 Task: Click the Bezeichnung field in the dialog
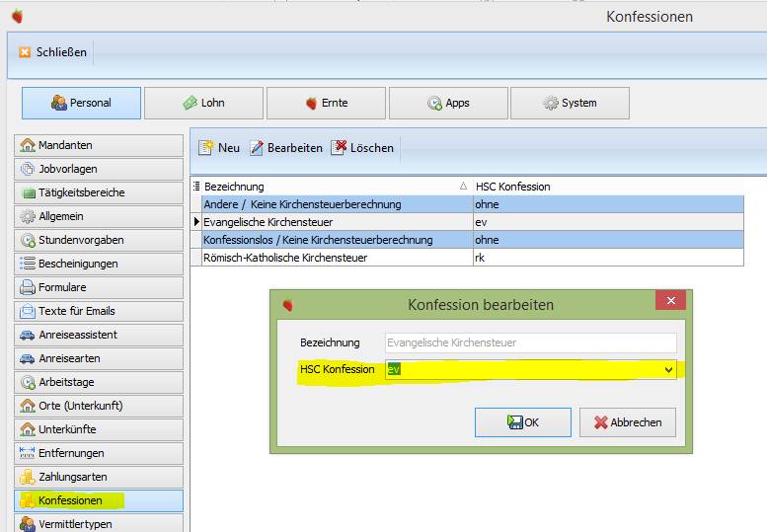point(531,342)
